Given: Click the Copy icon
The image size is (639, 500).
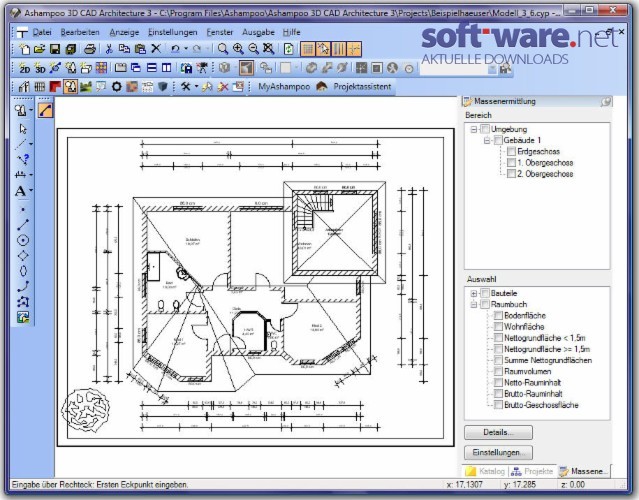Looking at the screenshot, I should (124, 49).
